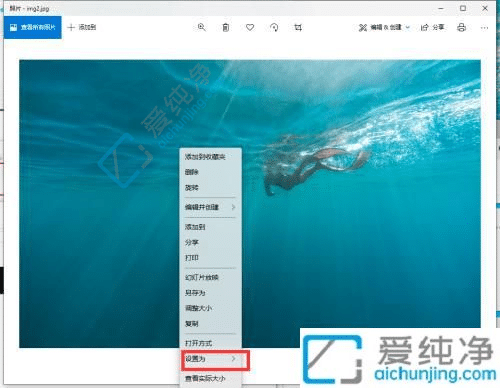Screen dimensions: 500x388
Task: Choose 另存为 in the context menu
Action: click(x=211, y=293)
